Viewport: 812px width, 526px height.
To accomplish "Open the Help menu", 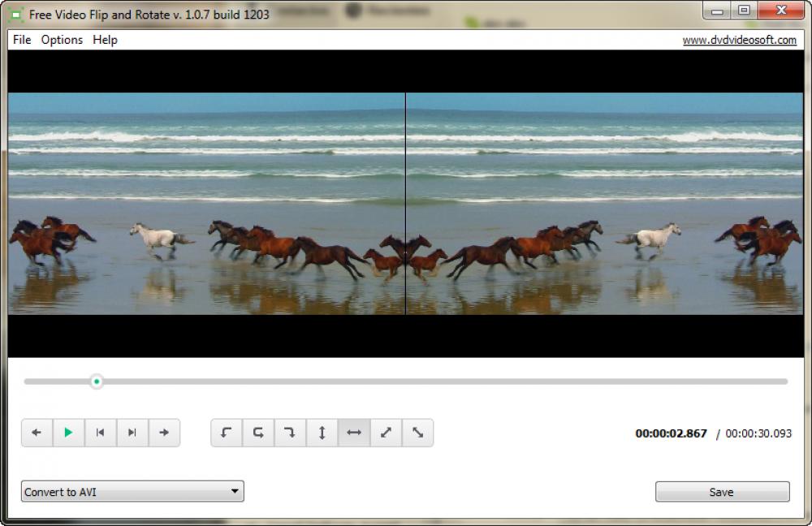I will (105, 40).
